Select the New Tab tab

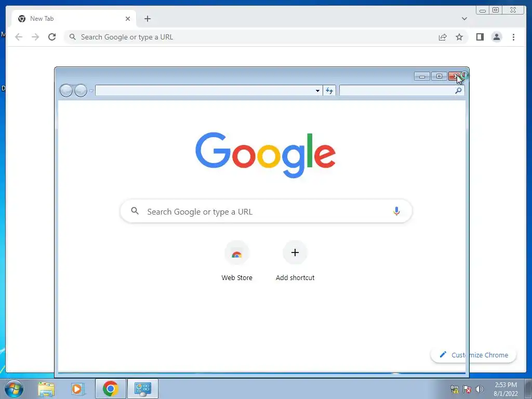click(74, 19)
